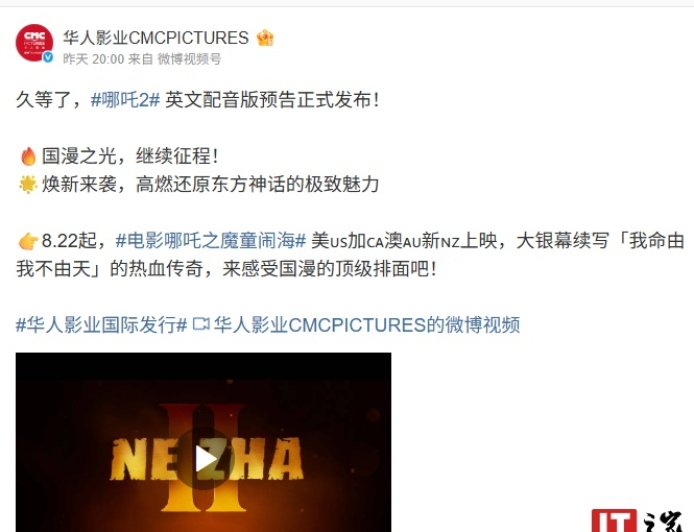694x532 pixels.
Task: Click the NE ZHA title in video thumbnail
Action: coord(206,459)
